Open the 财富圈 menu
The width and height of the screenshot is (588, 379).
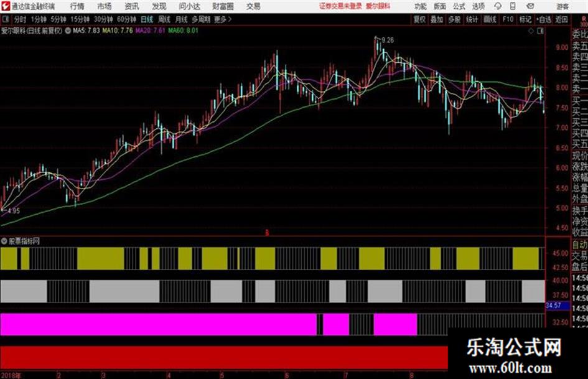click(x=223, y=6)
